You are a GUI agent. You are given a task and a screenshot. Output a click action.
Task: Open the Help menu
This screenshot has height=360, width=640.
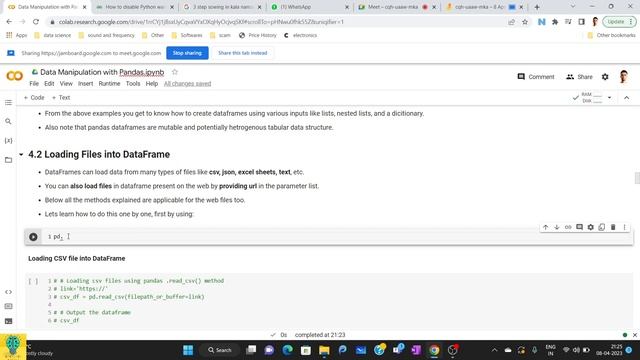[x=151, y=84]
